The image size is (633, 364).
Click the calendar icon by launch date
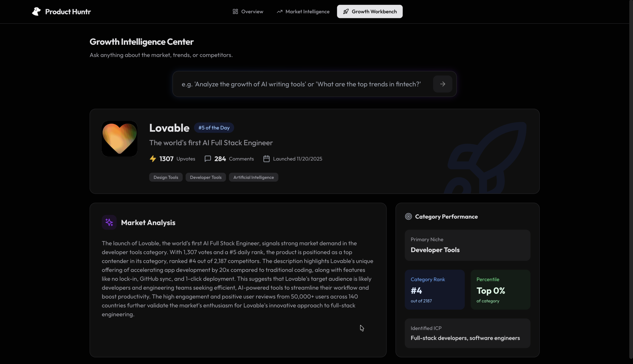(266, 159)
